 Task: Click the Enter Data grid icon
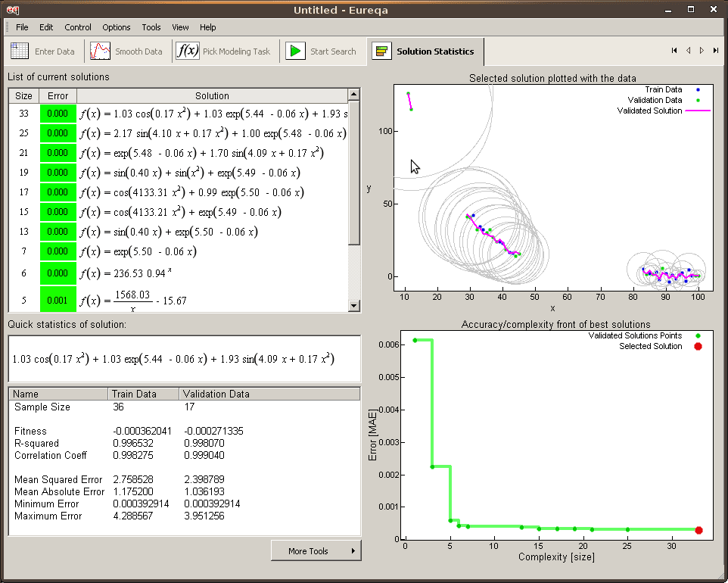pyautogui.click(x=20, y=51)
